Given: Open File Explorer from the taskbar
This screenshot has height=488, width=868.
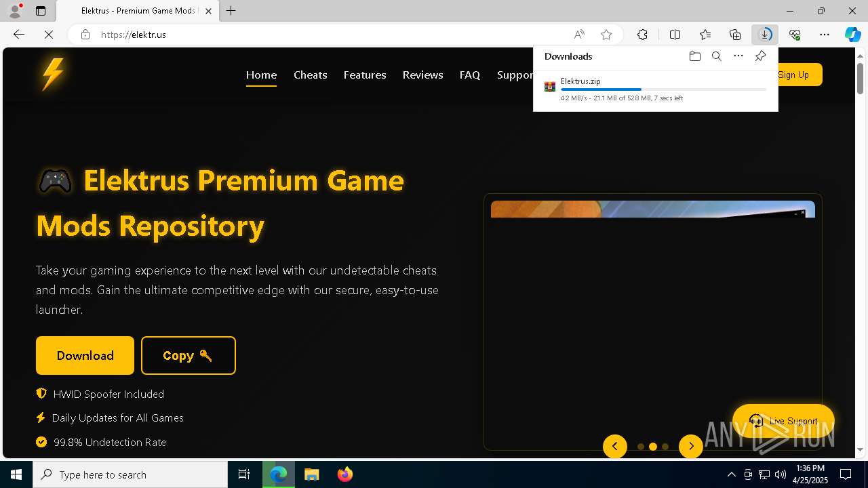Looking at the screenshot, I should tap(311, 474).
